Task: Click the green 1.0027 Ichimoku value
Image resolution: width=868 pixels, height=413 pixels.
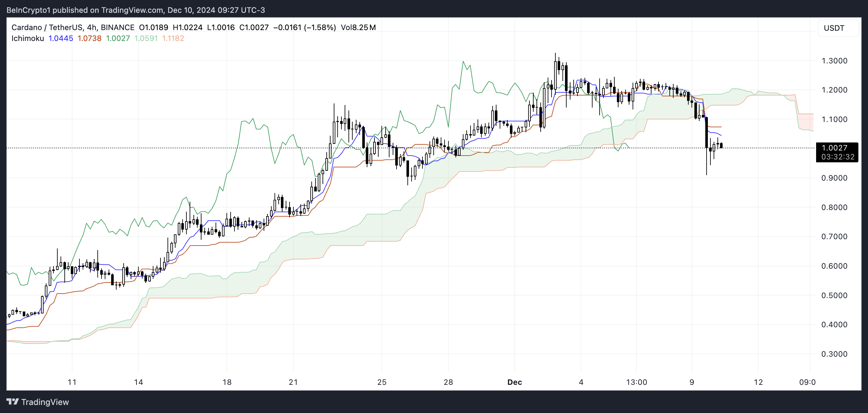Action: [118, 38]
